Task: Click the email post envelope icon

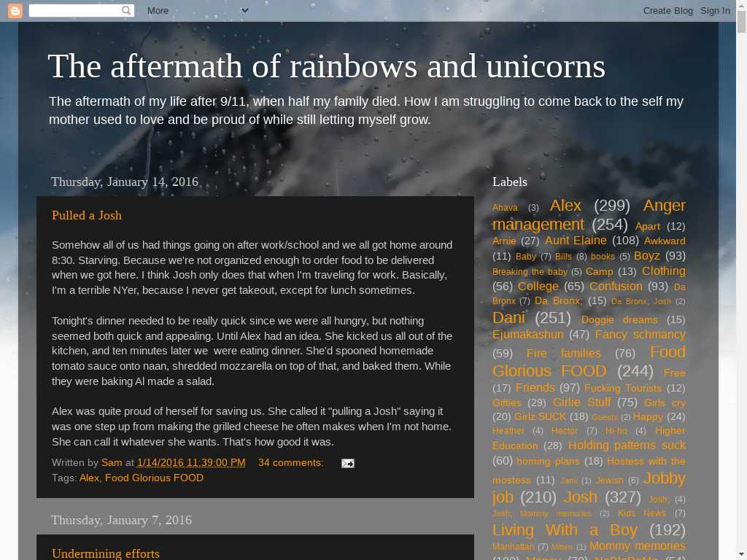Action: point(348,463)
